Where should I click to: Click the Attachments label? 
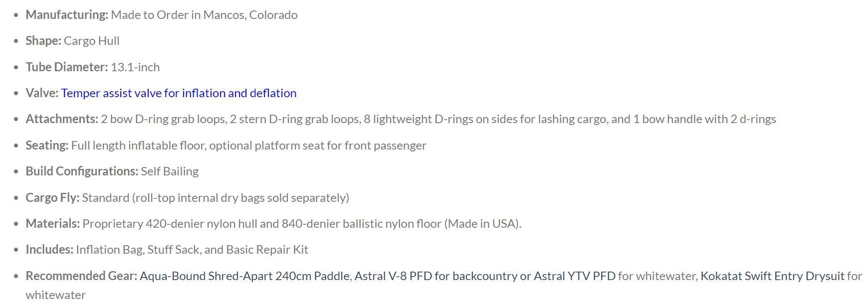(62, 119)
